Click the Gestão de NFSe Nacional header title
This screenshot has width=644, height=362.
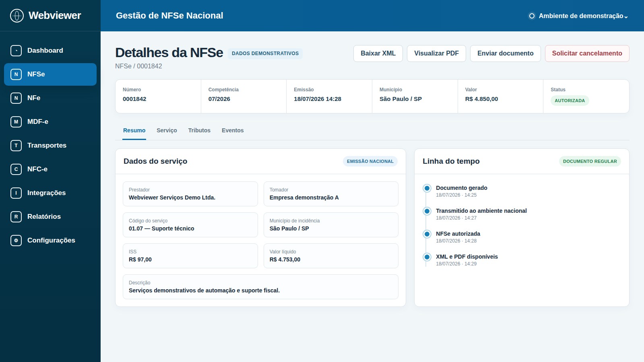point(169,16)
